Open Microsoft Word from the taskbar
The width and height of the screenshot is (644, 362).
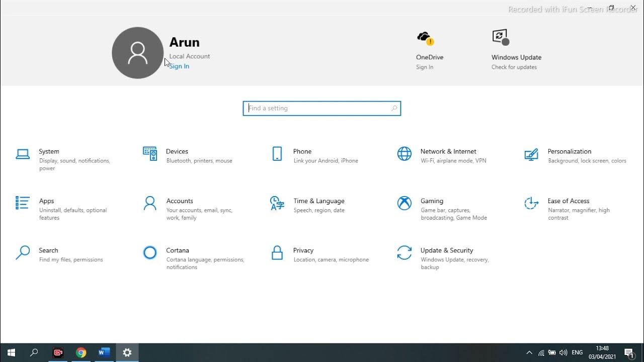pyautogui.click(x=104, y=353)
